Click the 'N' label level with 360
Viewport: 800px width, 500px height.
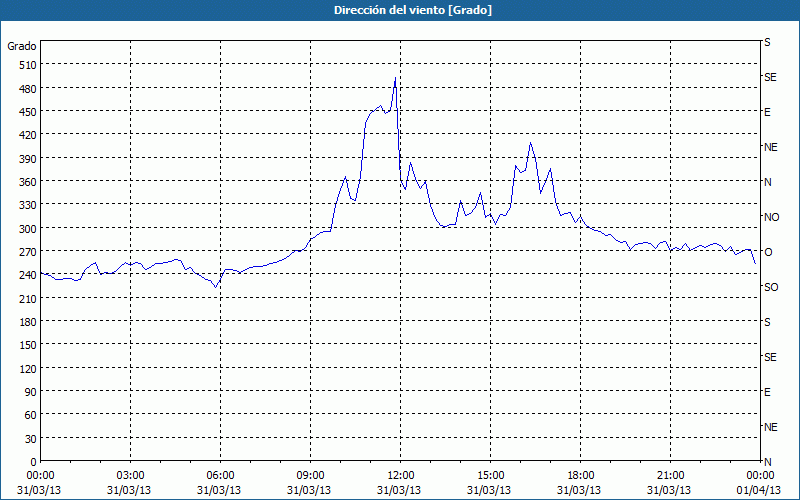pos(767,182)
